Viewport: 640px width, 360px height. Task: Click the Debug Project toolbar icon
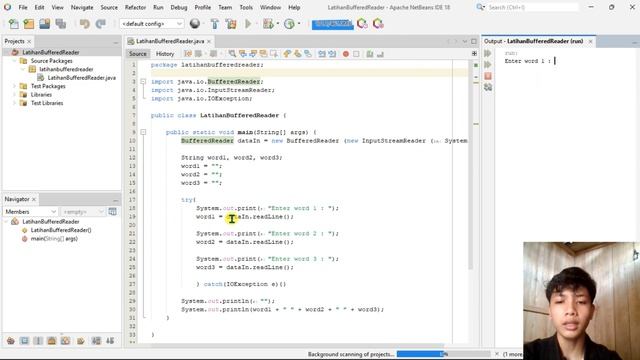point(268,24)
